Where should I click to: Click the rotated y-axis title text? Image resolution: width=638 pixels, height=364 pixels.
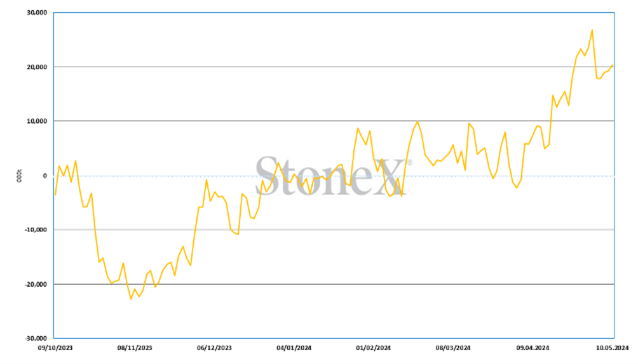19,176
